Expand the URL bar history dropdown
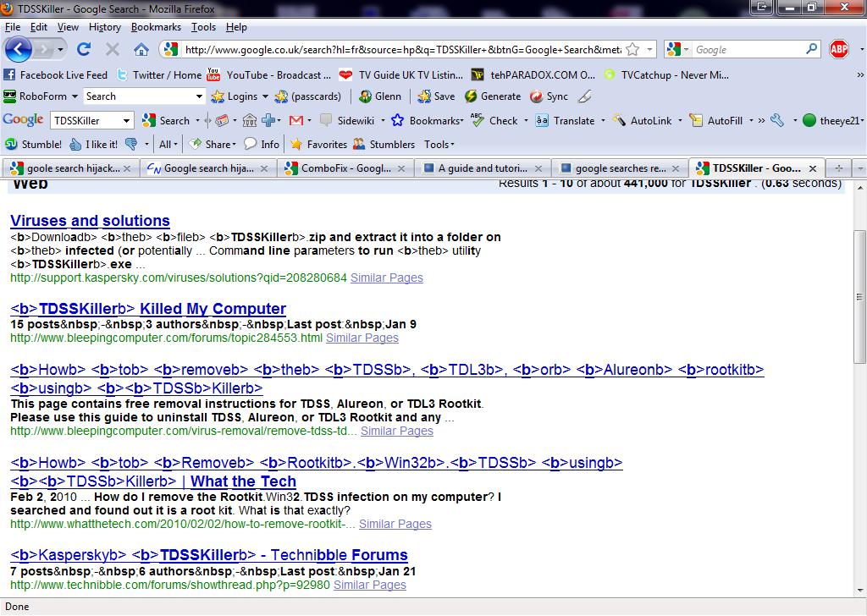Screen dimensions: 867x616 pos(649,49)
